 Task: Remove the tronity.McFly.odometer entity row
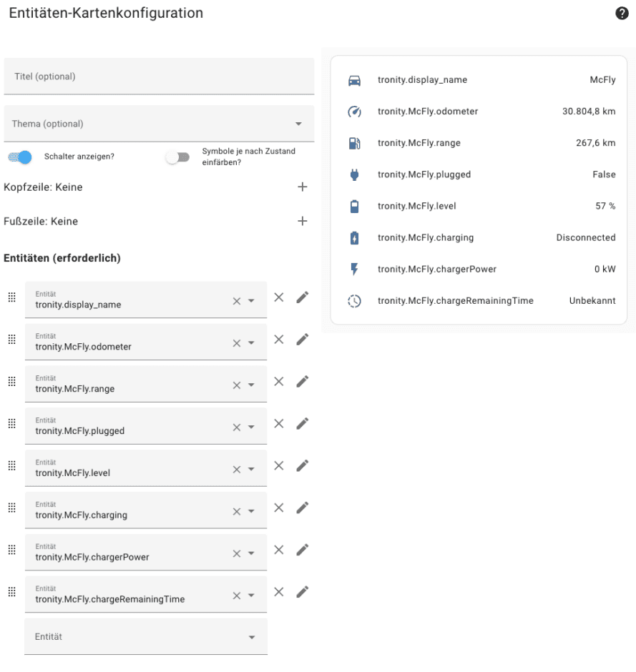point(279,340)
